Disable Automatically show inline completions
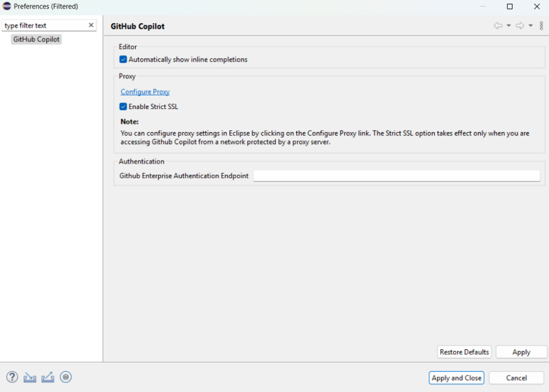 tap(123, 59)
